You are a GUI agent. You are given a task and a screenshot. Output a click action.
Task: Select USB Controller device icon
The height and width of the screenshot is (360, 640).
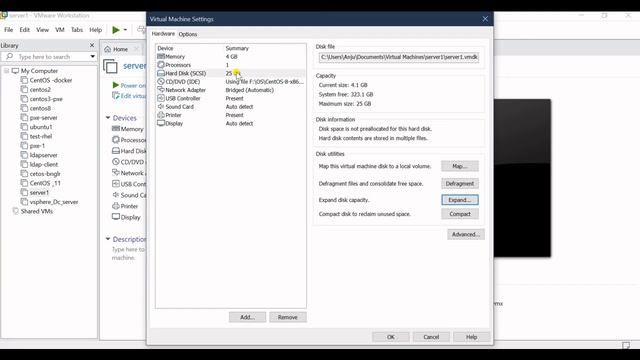pyautogui.click(x=161, y=98)
